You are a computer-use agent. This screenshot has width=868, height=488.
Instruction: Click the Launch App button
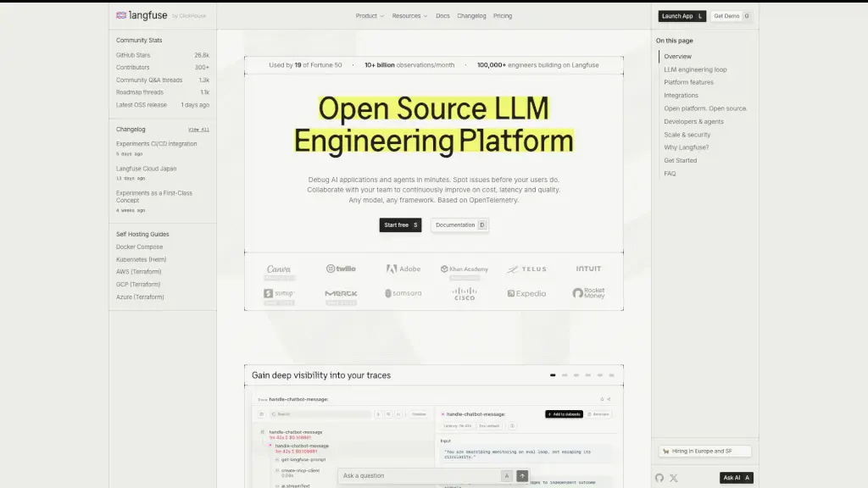[682, 16]
